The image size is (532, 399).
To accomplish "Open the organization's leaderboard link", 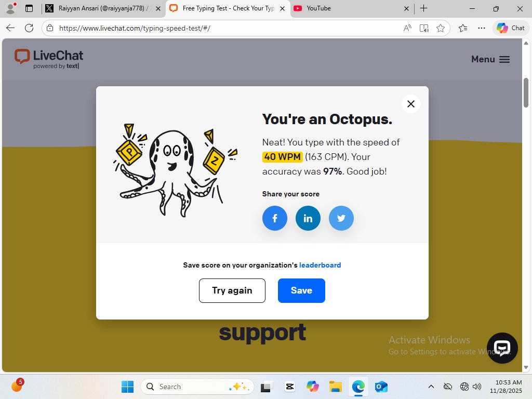I will (x=320, y=265).
